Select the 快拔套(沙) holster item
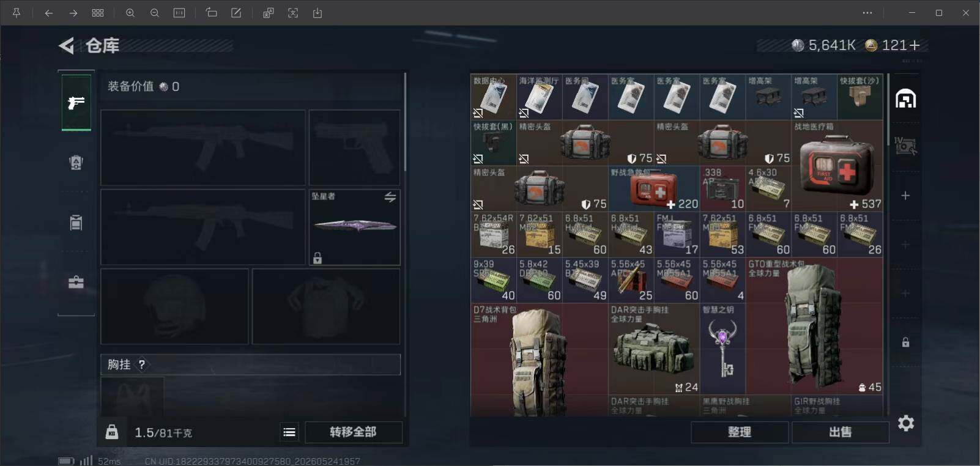The height and width of the screenshot is (466, 980). coord(860,97)
